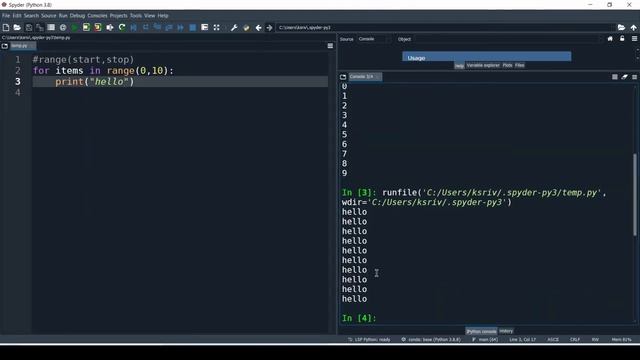This screenshot has width=640, height=360.
Task: Open editor pane options hamburger menu
Action: pos(330,46)
